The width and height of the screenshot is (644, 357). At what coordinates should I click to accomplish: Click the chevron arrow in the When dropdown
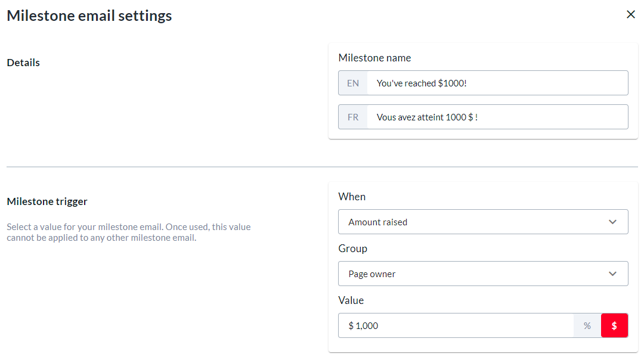612,222
